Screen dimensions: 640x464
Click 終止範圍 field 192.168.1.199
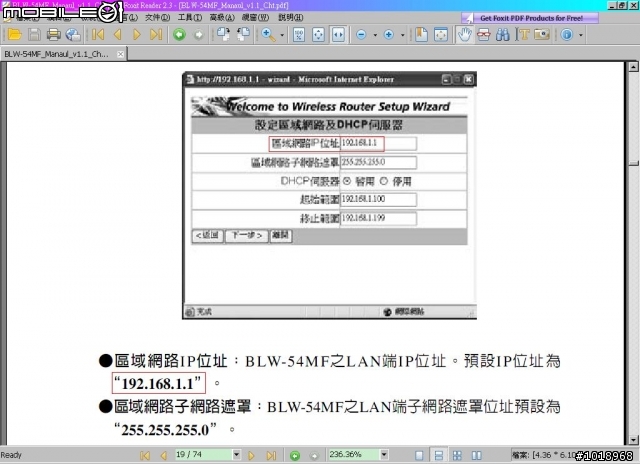[x=378, y=218]
